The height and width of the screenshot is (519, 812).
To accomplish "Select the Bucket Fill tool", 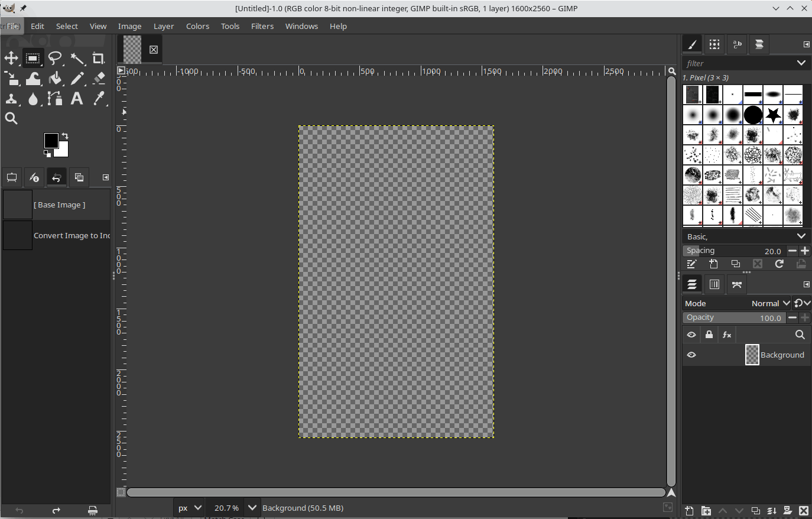I will tap(55, 79).
